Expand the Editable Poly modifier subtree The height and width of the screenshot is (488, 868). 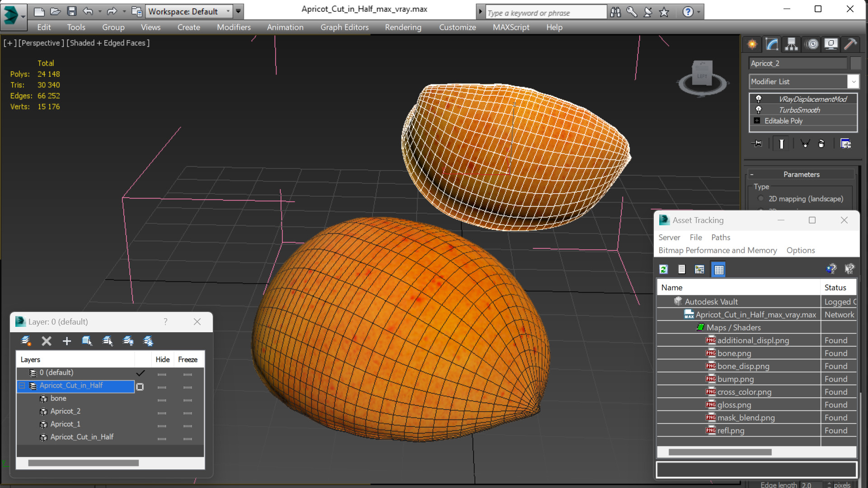757,121
